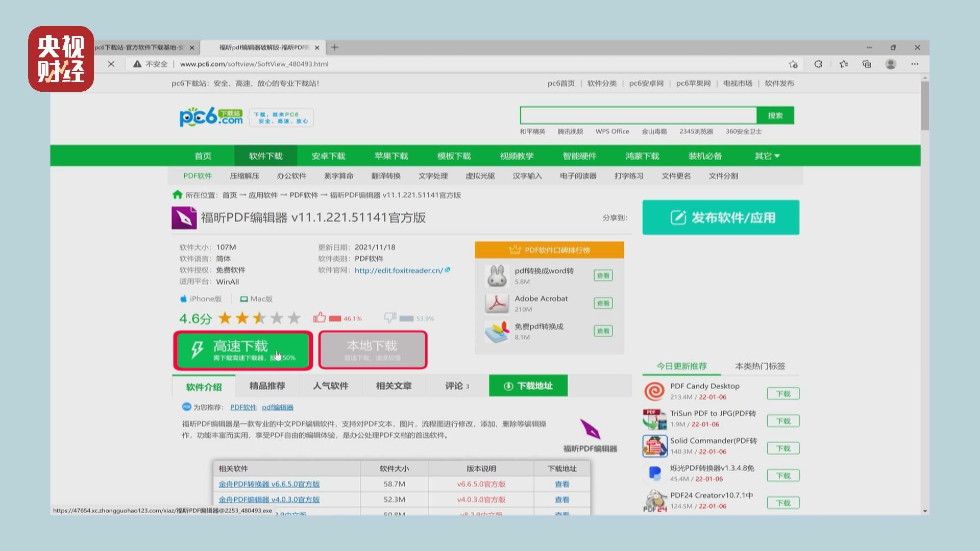Switch to the 人气软件 tab

click(330, 386)
